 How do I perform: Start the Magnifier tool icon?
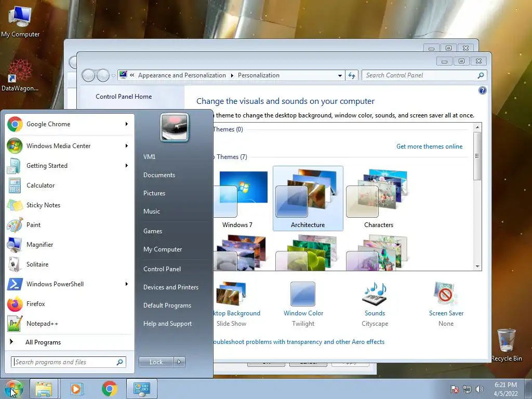(x=15, y=245)
